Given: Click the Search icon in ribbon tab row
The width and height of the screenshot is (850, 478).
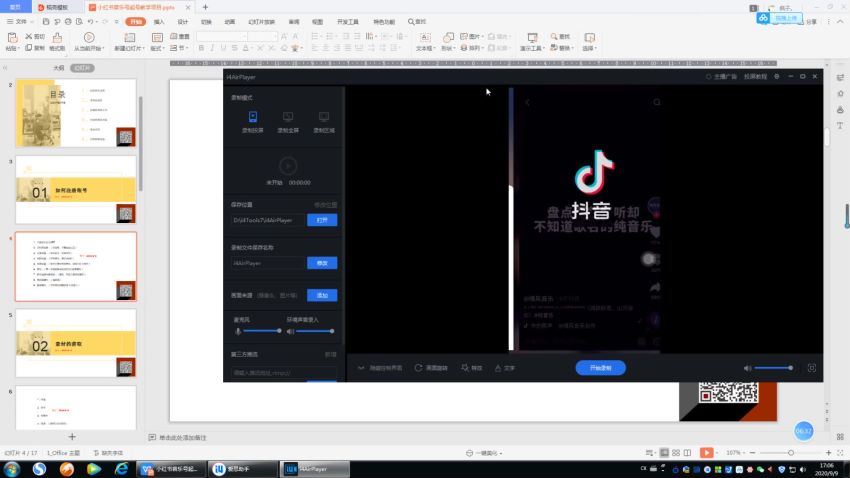Looking at the screenshot, I should tap(411, 22).
